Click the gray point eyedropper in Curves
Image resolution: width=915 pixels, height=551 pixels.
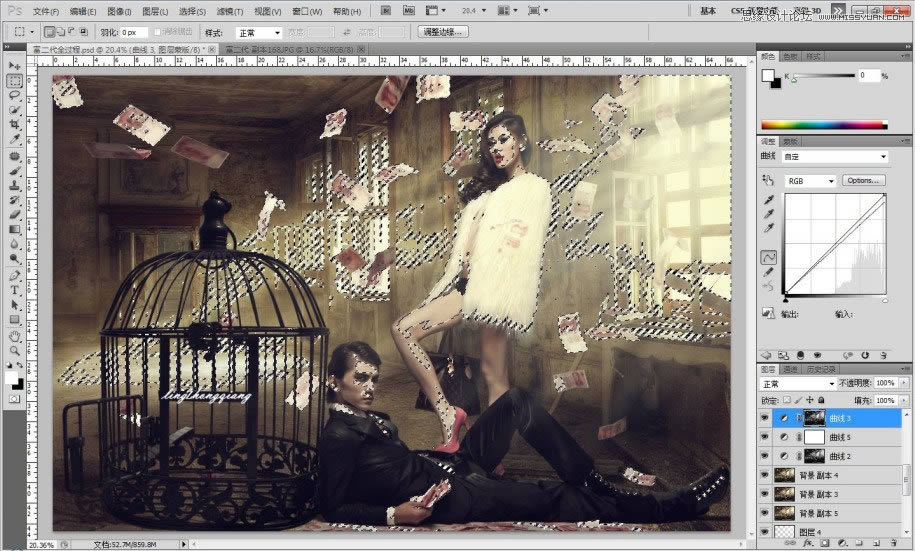(768, 214)
